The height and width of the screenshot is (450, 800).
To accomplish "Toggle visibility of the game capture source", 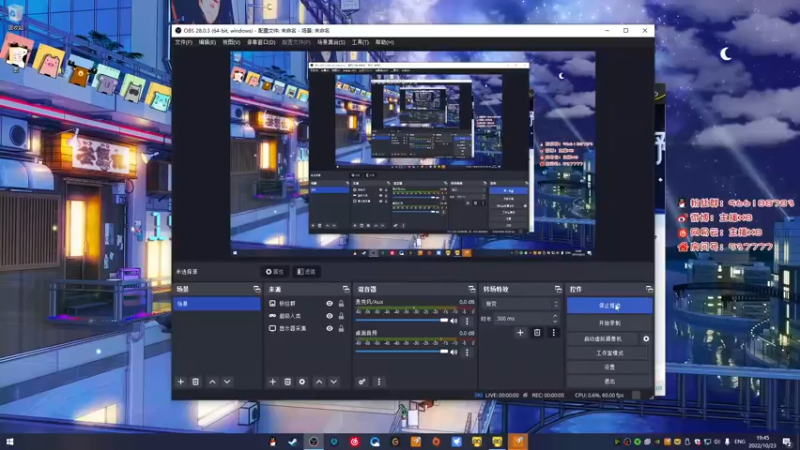I will coord(330,316).
